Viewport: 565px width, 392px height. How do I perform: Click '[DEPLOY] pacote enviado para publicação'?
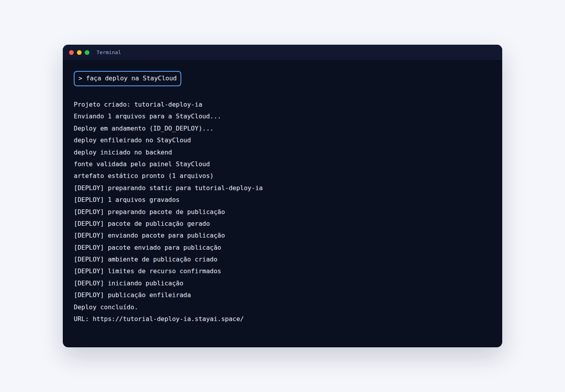(x=148, y=248)
